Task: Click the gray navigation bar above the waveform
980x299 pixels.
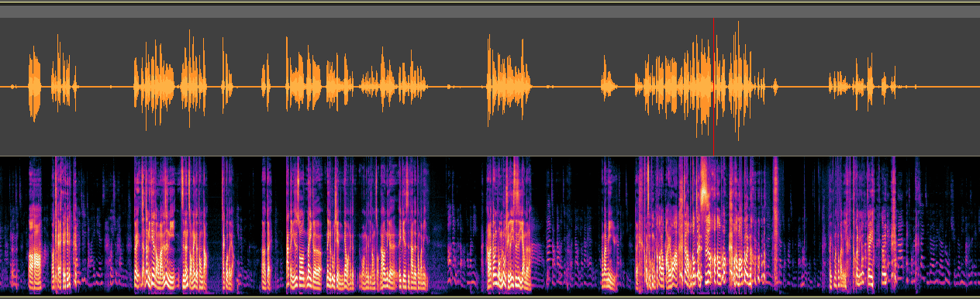Action: click(x=490, y=12)
